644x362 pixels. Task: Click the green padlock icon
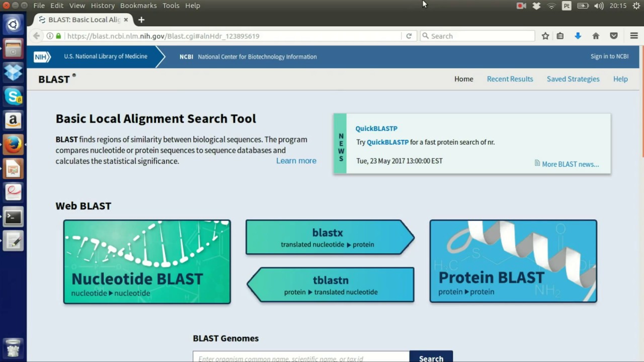58,36
